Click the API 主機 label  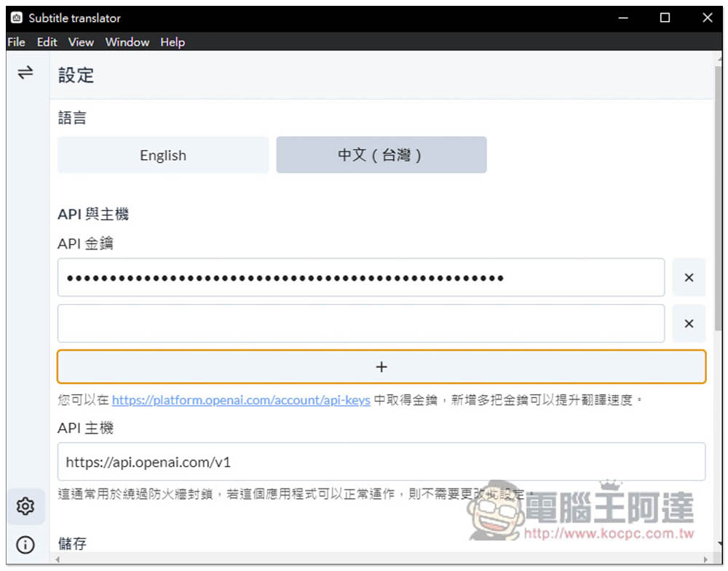[85, 428]
